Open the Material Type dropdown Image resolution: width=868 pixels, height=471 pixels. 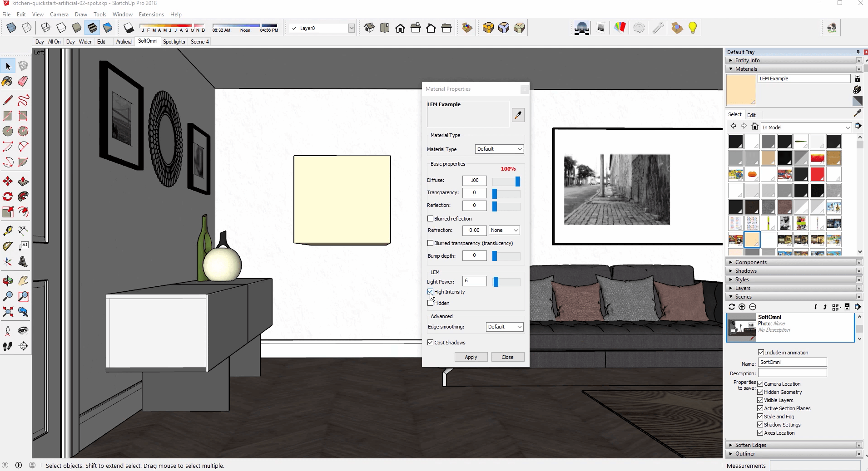coord(499,149)
